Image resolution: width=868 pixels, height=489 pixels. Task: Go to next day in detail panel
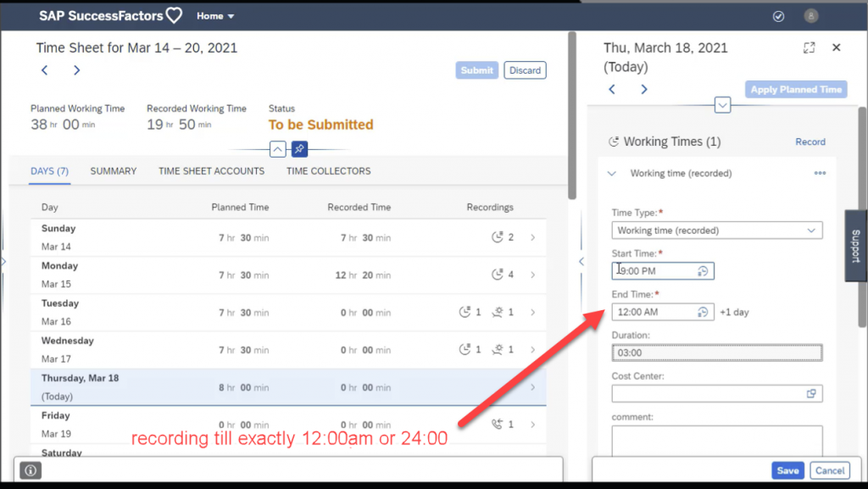644,89
